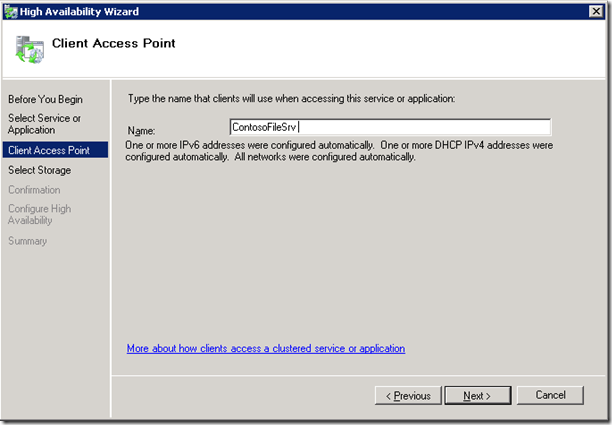Close the High Availability Wizard window
612x425 pixels.
click(x=596, y=11)
